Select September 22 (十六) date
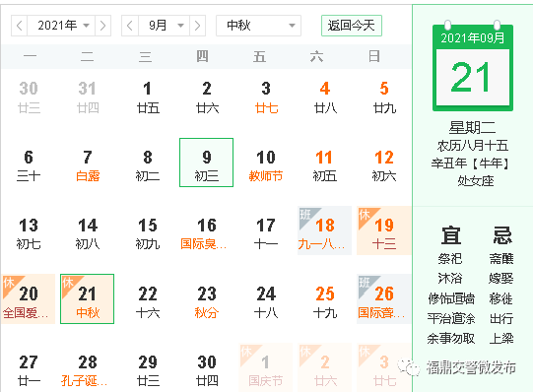 [x=147, y=302]
